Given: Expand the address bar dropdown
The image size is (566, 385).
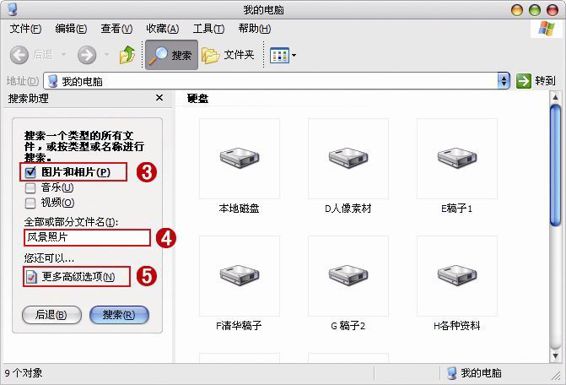Looking at the screenshot, I should pos(504,81).
